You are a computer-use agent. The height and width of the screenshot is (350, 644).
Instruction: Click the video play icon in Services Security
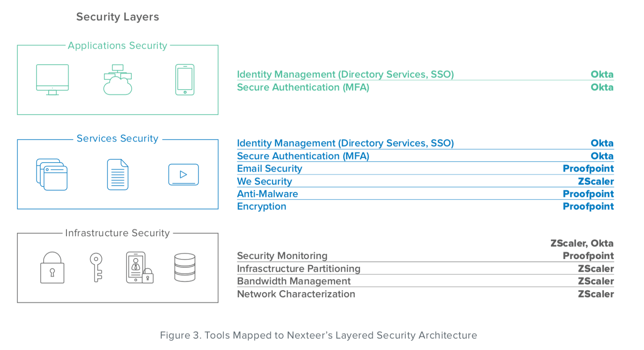coord(184,175)
